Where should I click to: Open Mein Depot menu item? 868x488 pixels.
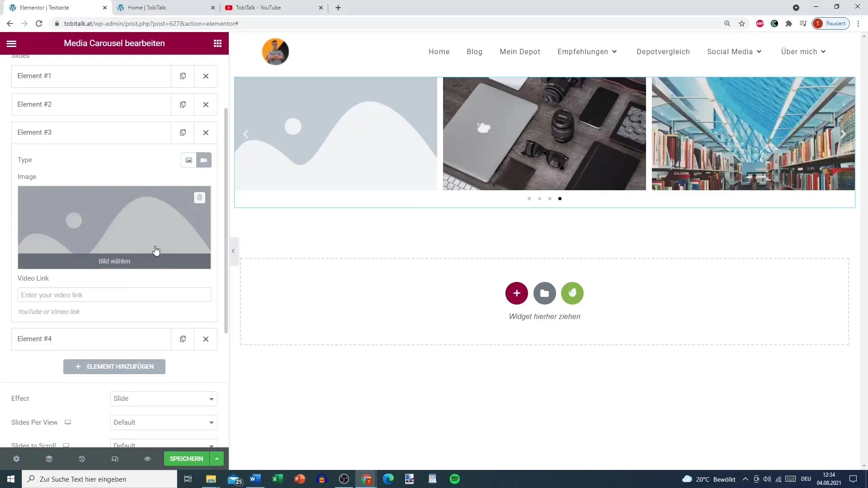520,52
